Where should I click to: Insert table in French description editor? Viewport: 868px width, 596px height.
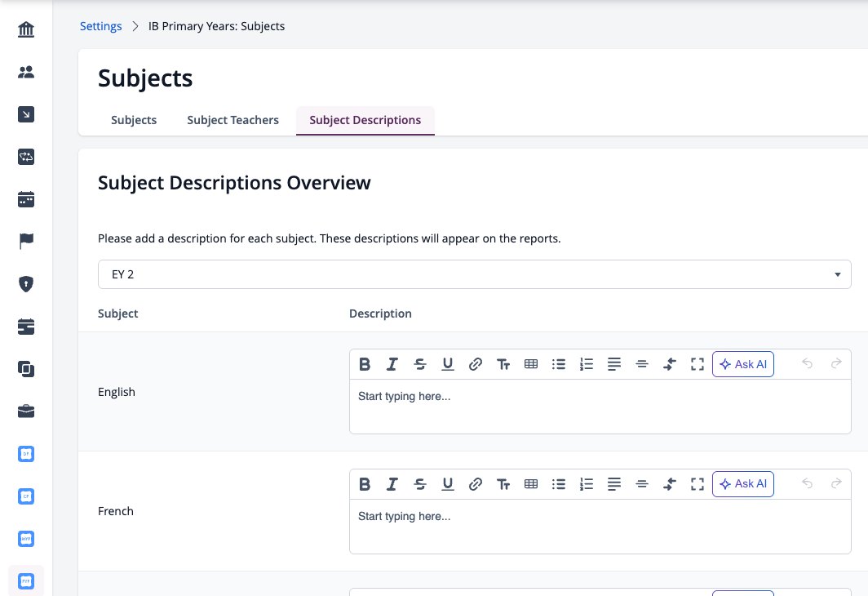coord(531,484)
